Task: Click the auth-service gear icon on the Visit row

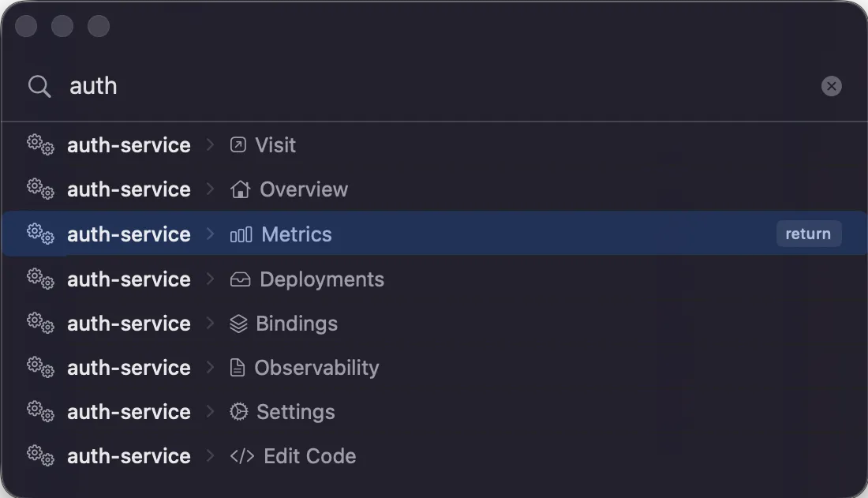Action: 39,144
